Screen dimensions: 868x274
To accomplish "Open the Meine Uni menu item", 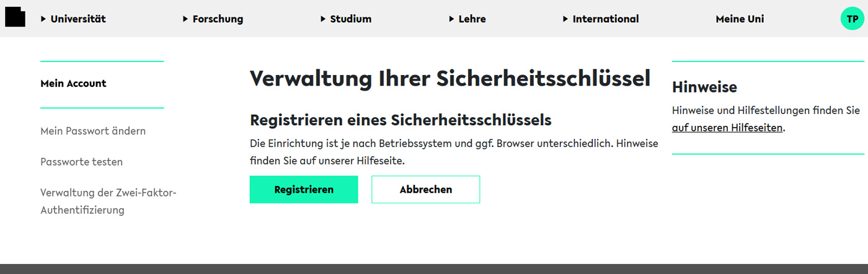I will click(x=740, y=19).
